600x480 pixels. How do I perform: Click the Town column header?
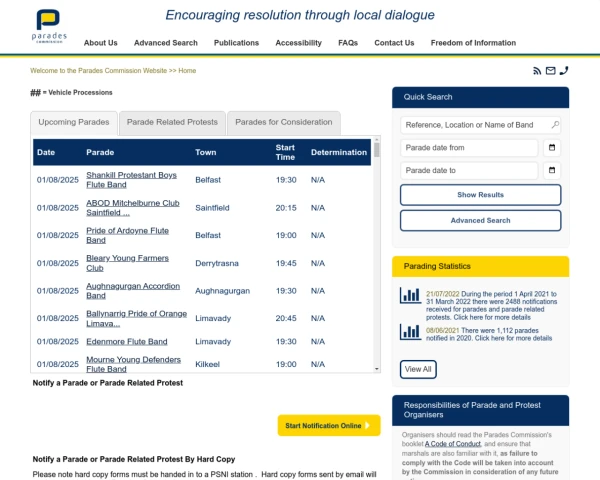click(x=205, y=152)
